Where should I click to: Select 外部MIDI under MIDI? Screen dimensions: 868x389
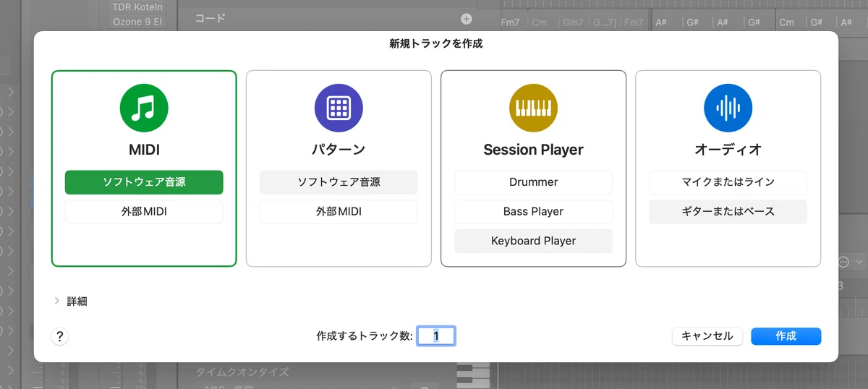pyautogui.click(x=144, y=212)
